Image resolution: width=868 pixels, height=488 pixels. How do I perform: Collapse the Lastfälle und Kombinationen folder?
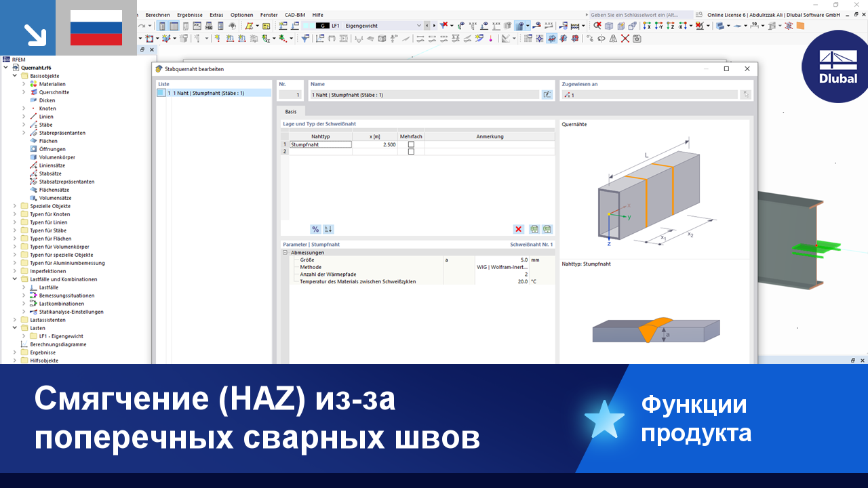point(15,279)
